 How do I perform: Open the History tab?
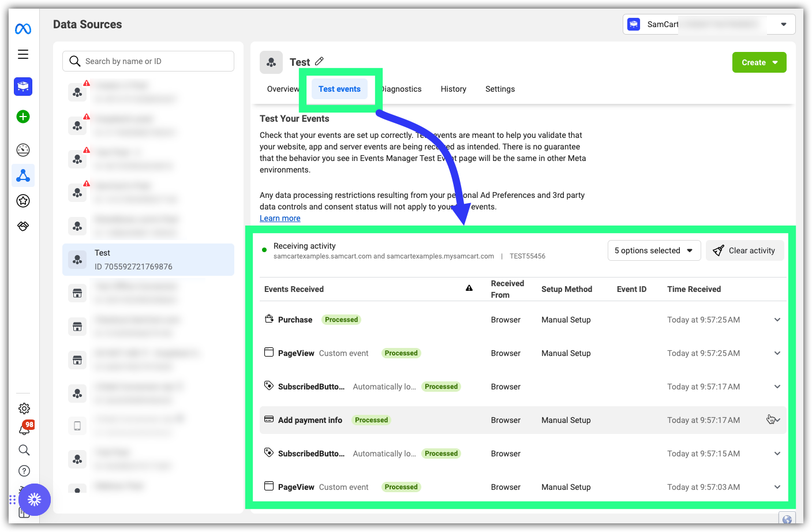pyautogui.click(x=453, y=89)
